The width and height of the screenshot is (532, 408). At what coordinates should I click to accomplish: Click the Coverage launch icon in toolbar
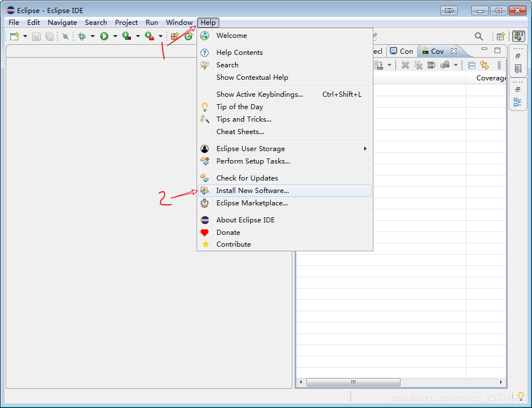coord(127,36)
